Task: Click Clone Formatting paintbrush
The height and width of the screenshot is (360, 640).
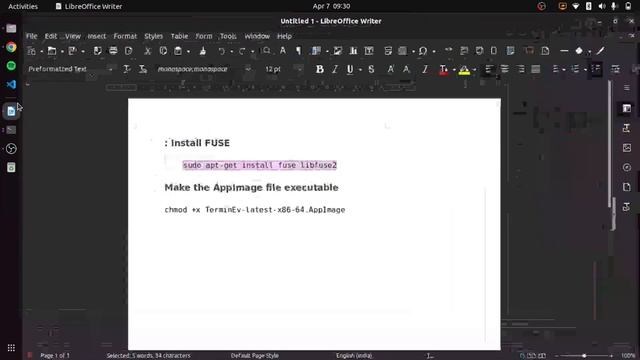Action: pyautogui.click(x=202, y=51)
